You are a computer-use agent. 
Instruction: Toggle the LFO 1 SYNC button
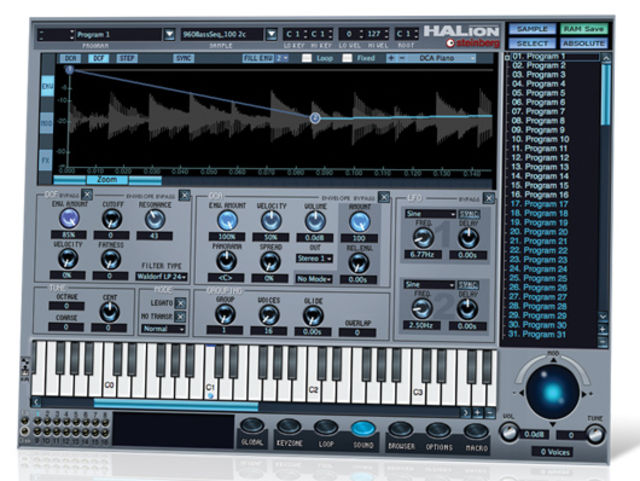469,214
